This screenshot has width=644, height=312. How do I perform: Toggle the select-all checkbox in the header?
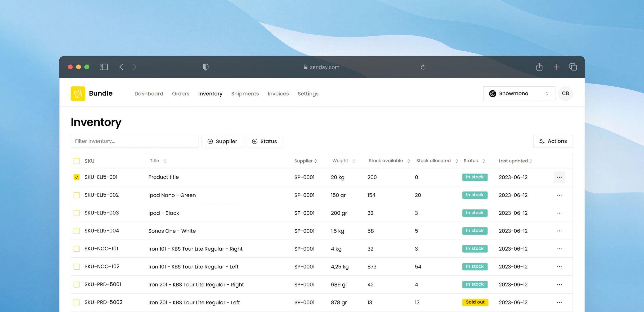76,161
